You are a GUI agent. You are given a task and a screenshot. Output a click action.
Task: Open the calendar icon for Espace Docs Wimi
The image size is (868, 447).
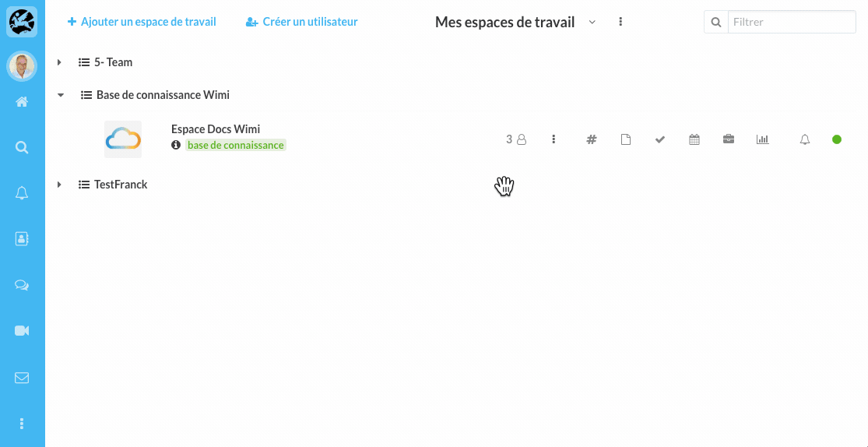click(694, 139)
